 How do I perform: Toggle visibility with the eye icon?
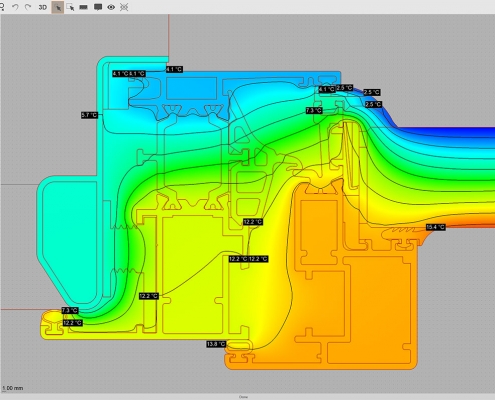tap(111, 7)
